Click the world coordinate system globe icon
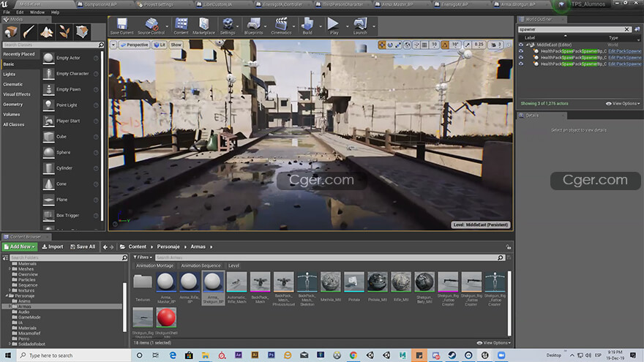 [x=407, y=45]
